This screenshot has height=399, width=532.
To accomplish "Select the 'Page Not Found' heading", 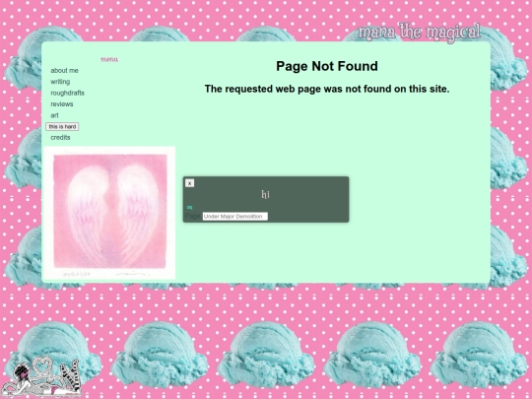I will tap(327, 66).
